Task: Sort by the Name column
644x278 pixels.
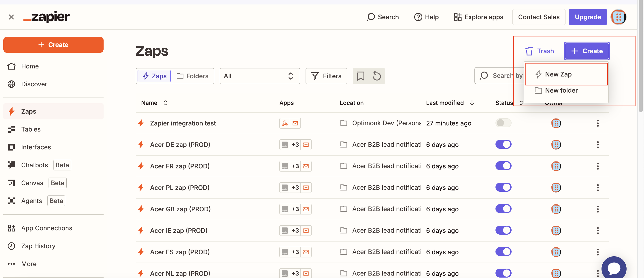Action: coord(154,103)
